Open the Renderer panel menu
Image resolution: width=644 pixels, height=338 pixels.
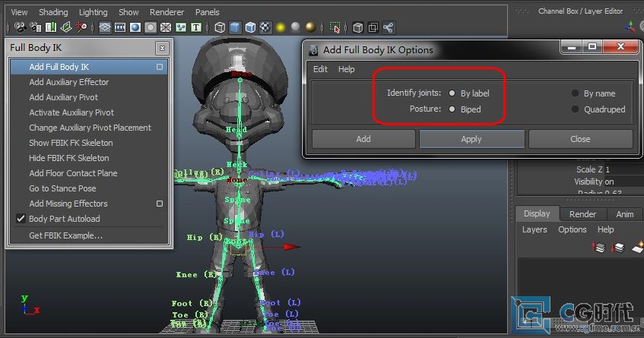pyautogui.click(x=167, y=12)
